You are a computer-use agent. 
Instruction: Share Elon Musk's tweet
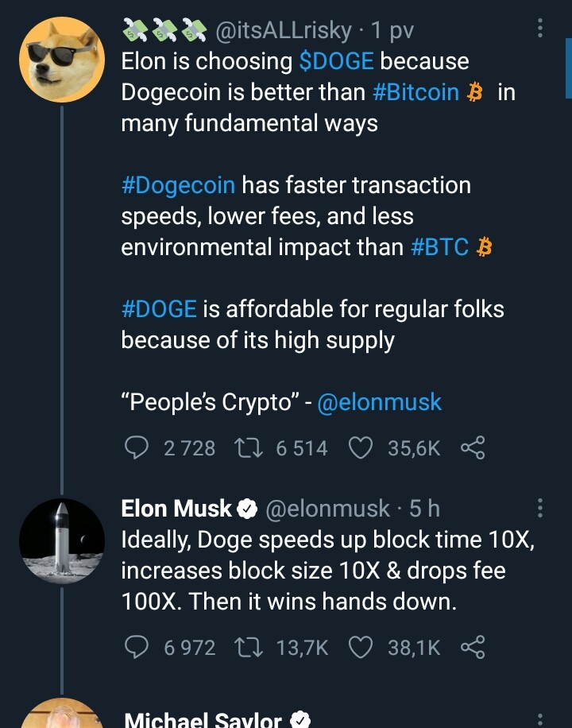472,648
